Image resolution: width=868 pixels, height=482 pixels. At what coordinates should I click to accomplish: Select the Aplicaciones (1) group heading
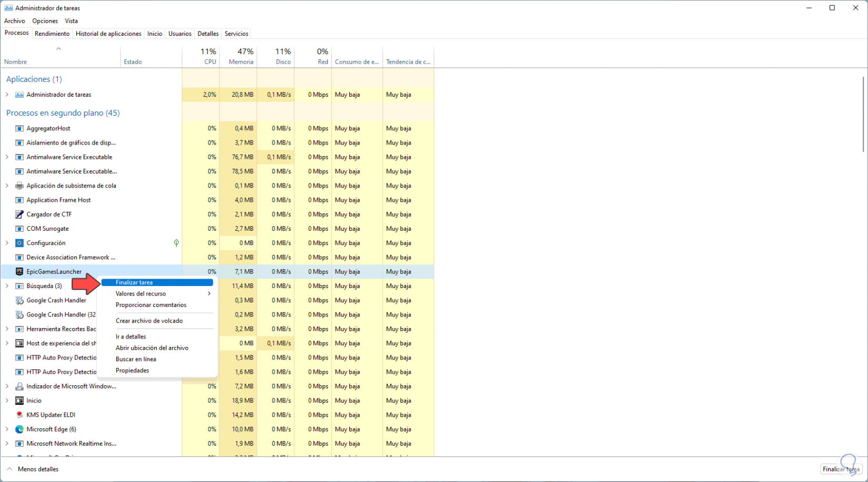(x=34, y=79)
